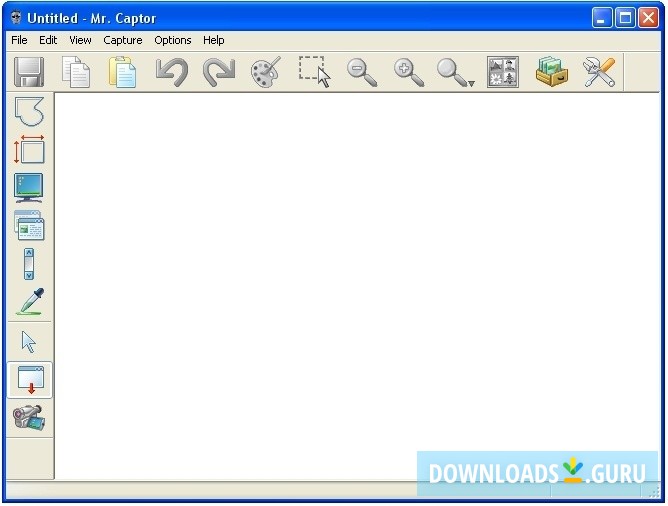
Task: Pick a color with the eyedropper
Action: (x=30, y=302)
